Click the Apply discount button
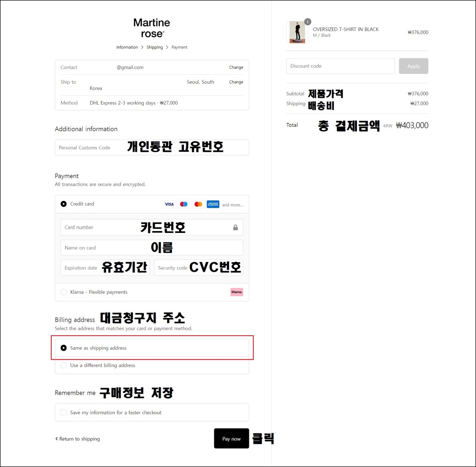Image resolution: width=476 pixels, height=467 pixels. click(414, 66)
